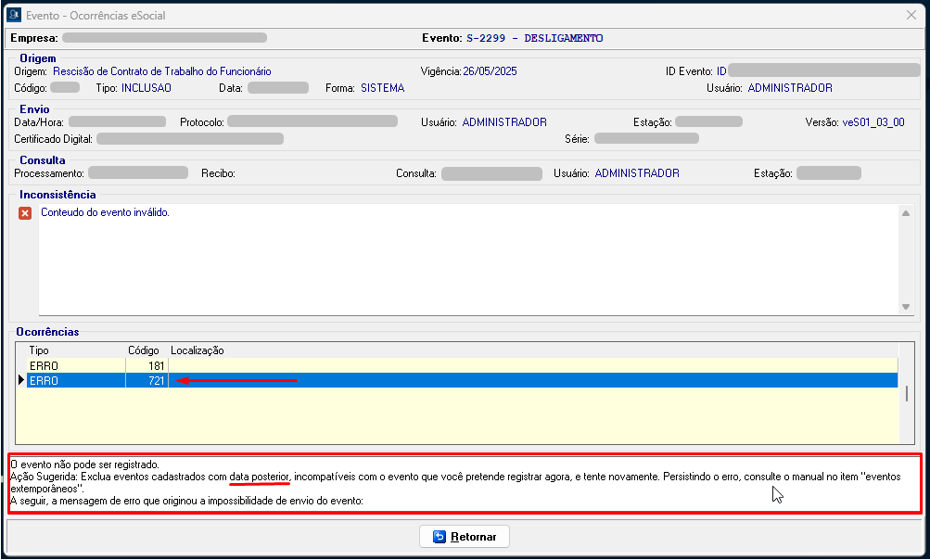Image resolution: width=930 pixels, height=560 pixels.
Task: Click the S-2299 - DESLIGAMENTO event label
Action: [x=533, y=38]
